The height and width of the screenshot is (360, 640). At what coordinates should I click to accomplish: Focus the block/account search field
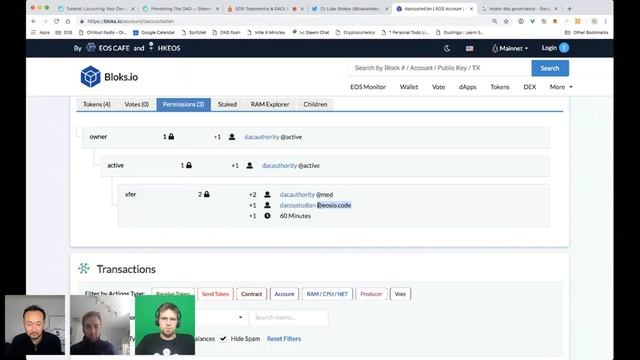point(440,68)
